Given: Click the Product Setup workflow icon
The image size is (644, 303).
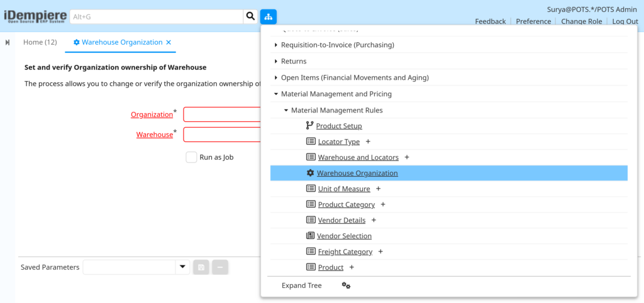Looking at the screenshot, I should point(309,126).
